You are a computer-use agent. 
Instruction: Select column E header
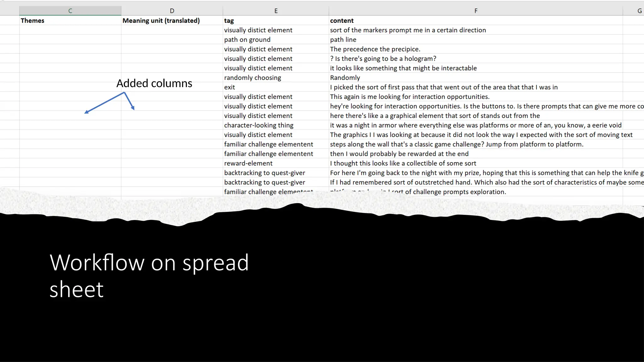coord(276,11)
